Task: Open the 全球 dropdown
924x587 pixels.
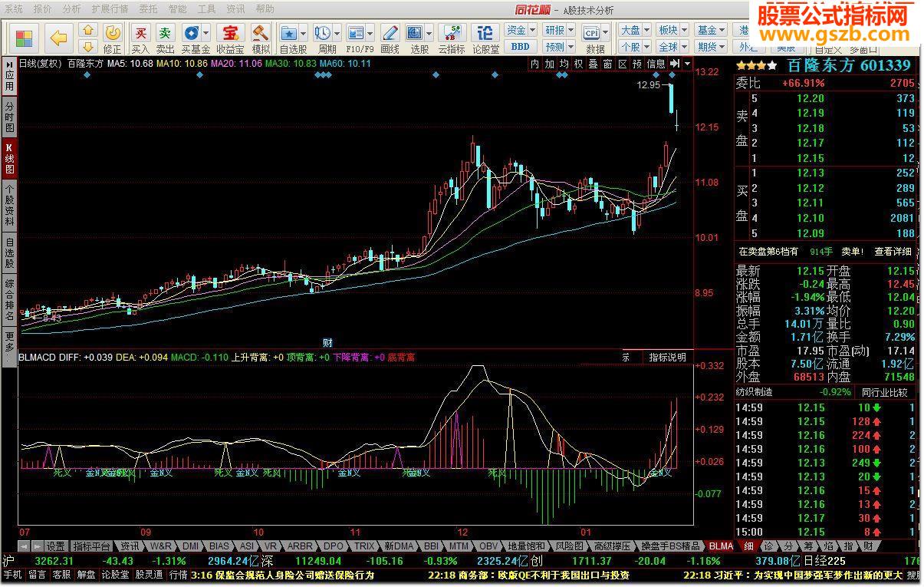Action: (x=672, y=47)
